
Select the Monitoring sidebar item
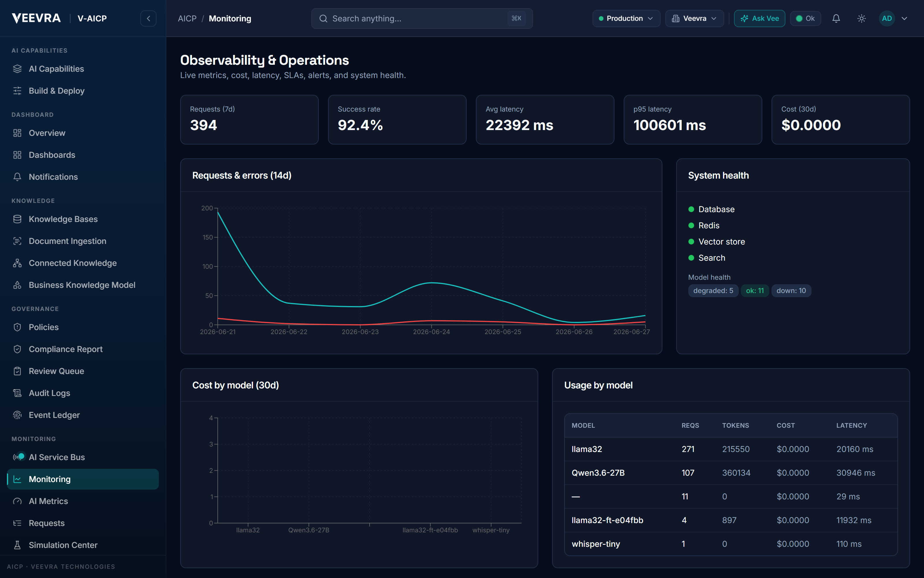tap(83, 479)
